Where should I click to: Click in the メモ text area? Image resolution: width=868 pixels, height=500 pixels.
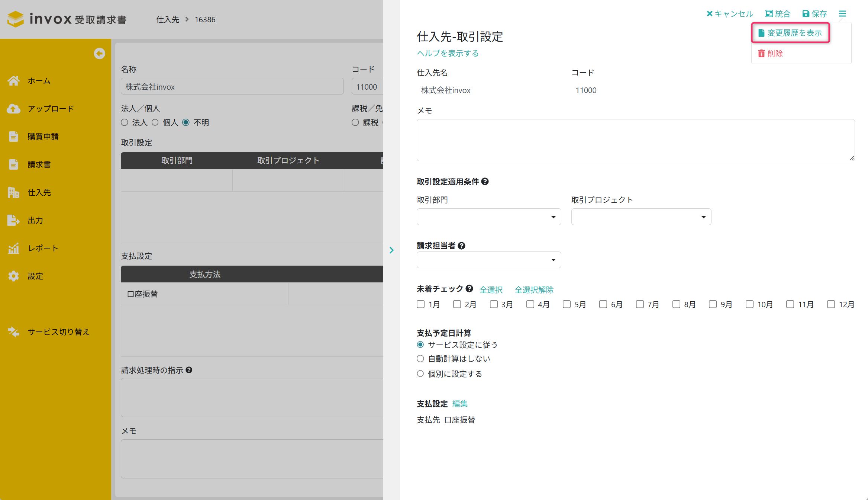[x=635, y=140]
